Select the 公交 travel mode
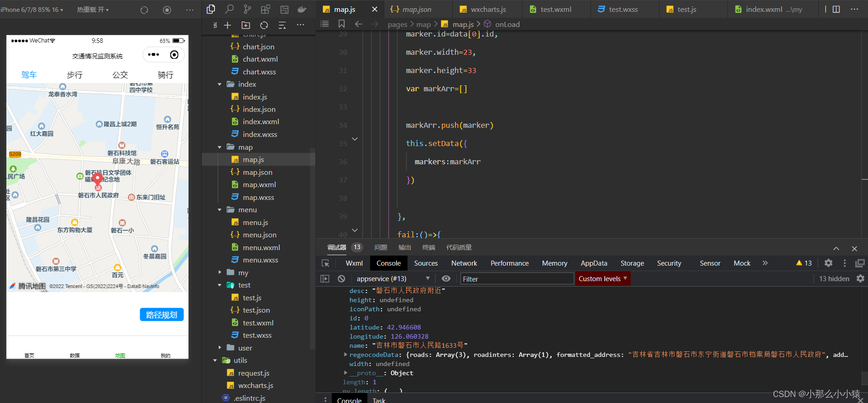This screenshot has height=403, width=868. coord(120,75)
